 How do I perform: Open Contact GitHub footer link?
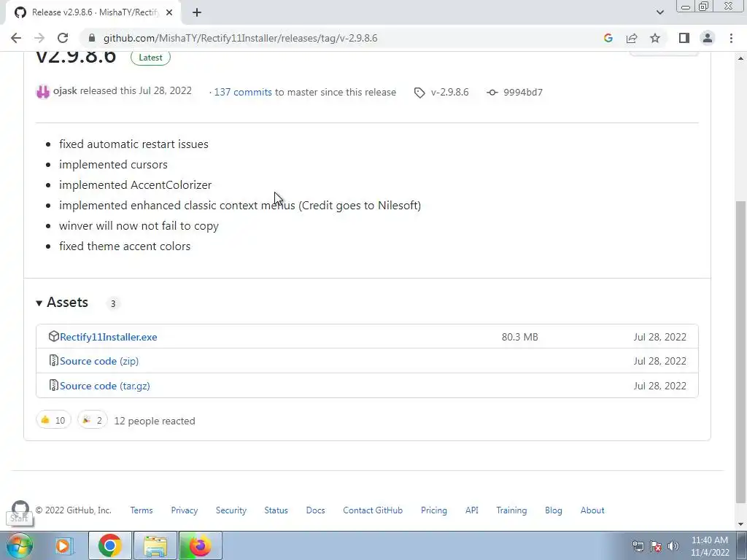coord(373,510)
